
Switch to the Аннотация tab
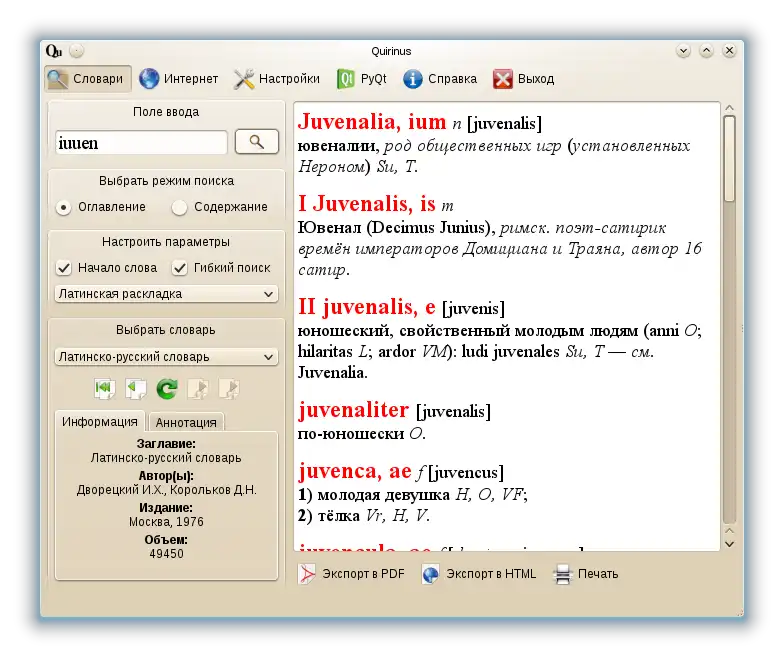(x=186, y=422)
